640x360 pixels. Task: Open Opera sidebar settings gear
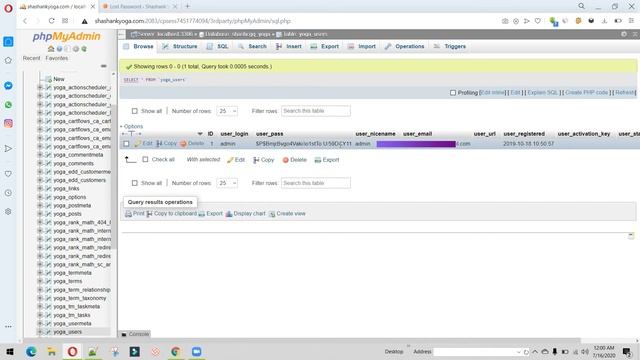8,211
